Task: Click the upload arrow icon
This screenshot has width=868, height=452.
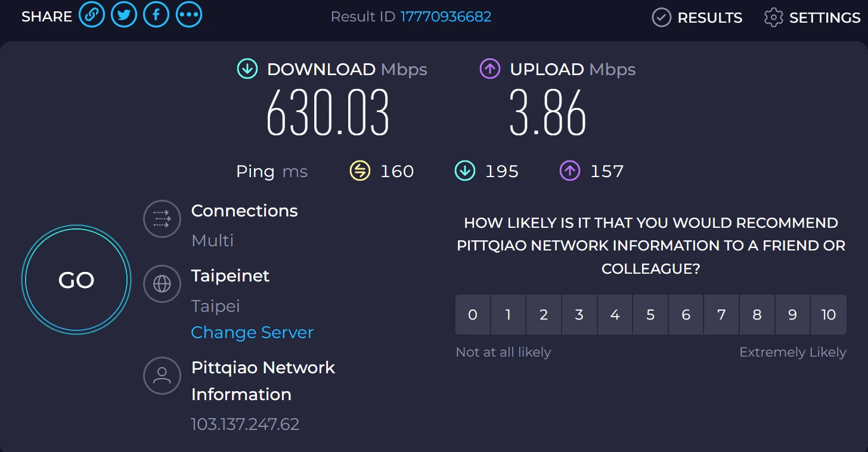Action: 490,69
